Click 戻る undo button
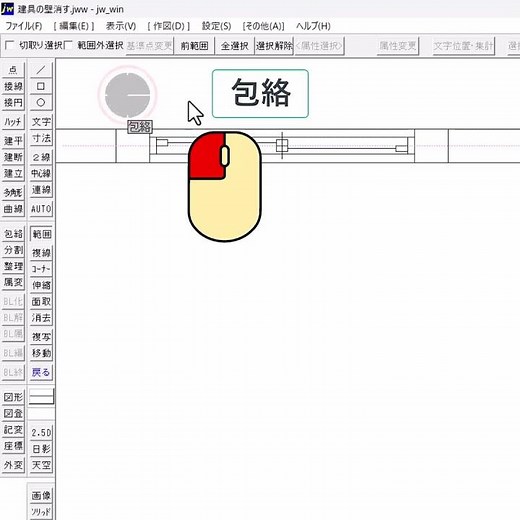 pyautogui.click(x=41, y=372)
